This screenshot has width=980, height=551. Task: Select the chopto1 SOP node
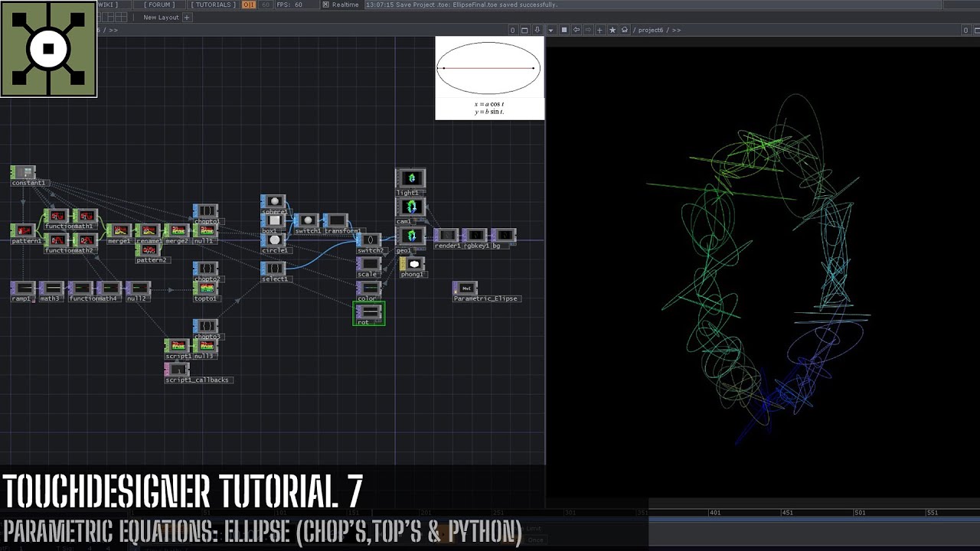205,210
